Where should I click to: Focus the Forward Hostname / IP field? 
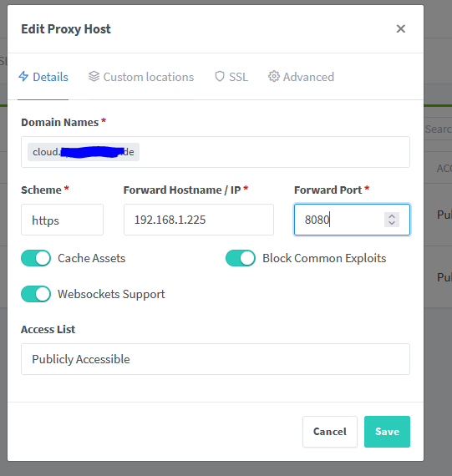199,220
